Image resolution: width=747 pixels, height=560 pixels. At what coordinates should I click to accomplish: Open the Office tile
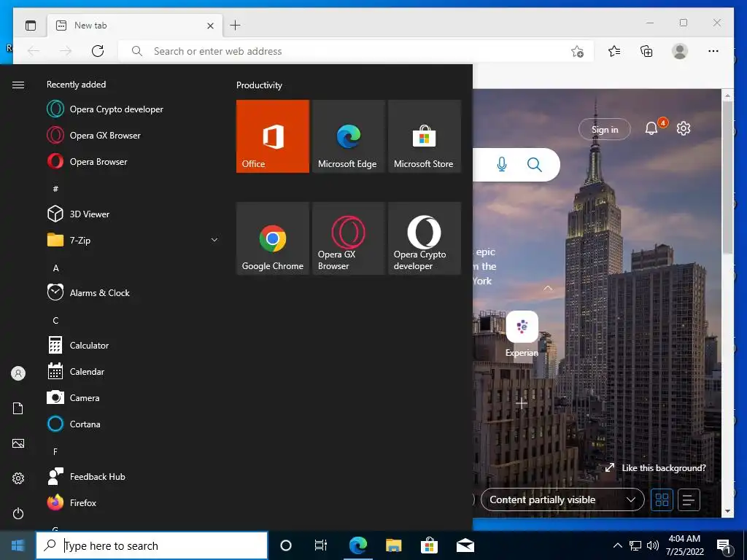click(x=273, y=136)
